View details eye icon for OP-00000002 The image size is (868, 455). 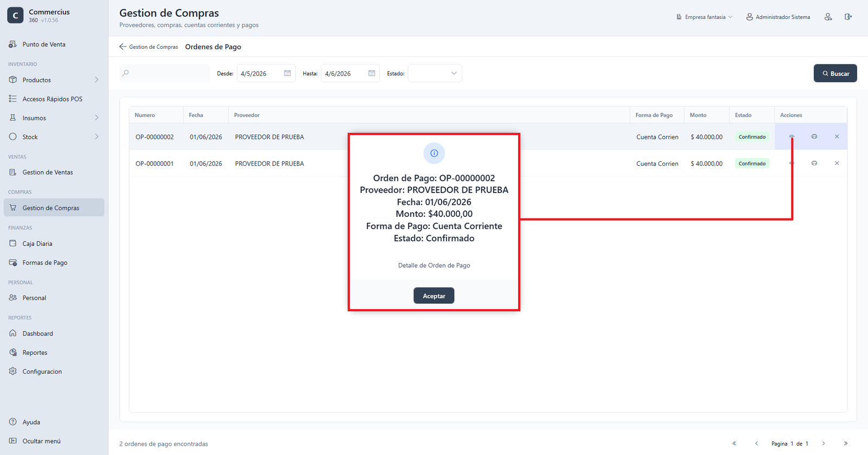(792, 137)
